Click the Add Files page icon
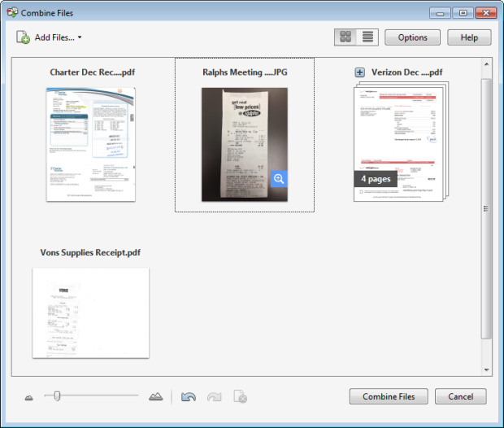 tap(24, 37)
